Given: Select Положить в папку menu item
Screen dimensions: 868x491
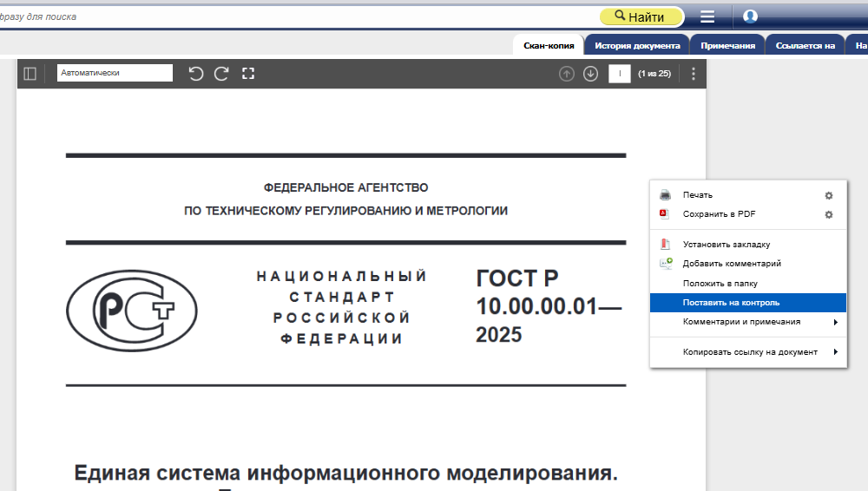Looking at the screenshot, I should click(748, 283).
